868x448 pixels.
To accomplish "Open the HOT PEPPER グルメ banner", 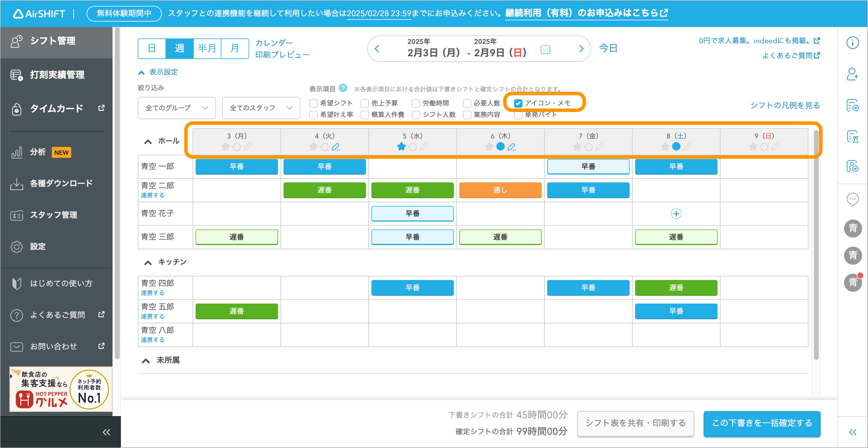I will tap(61, 389).
